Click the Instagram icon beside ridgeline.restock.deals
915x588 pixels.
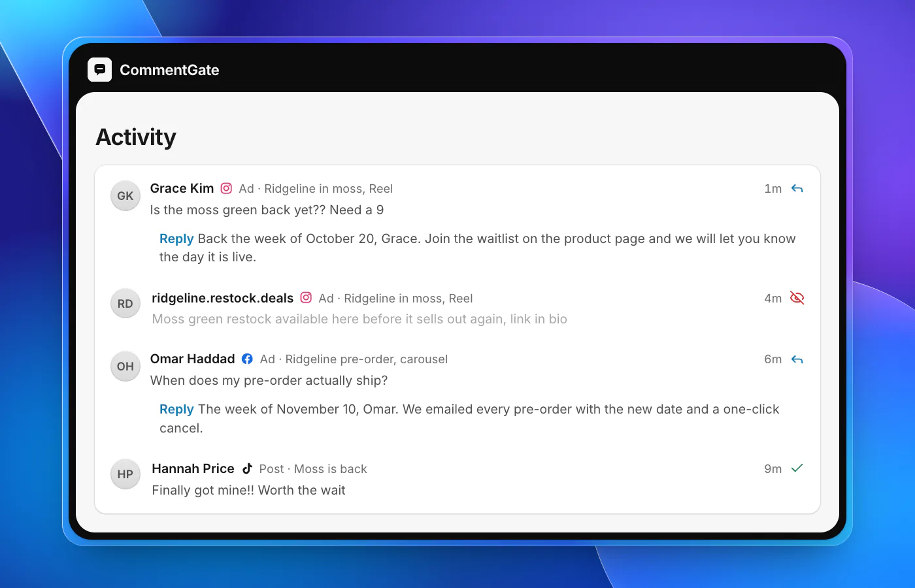tap(306, 298)
